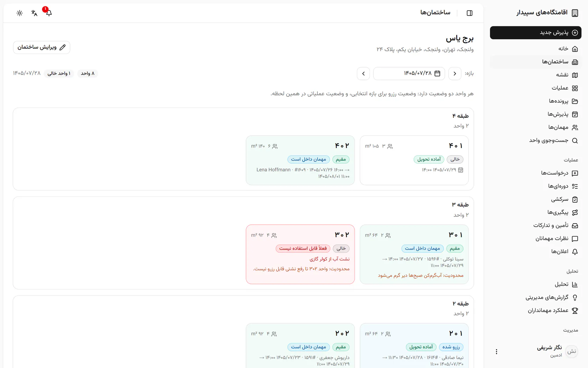Screen dimensions: 588x368
Task: Click the نظرات مهمانان chat icon
Action: (575, 239)
